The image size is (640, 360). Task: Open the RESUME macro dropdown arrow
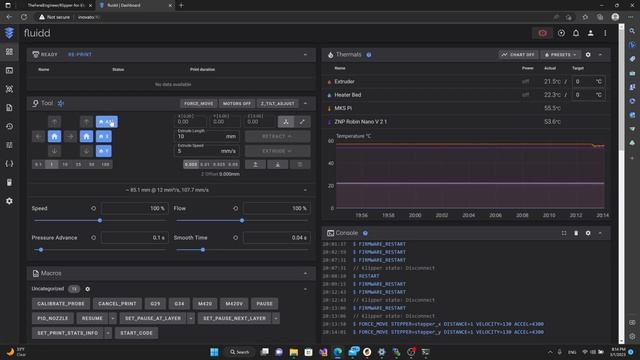[113, 318]
